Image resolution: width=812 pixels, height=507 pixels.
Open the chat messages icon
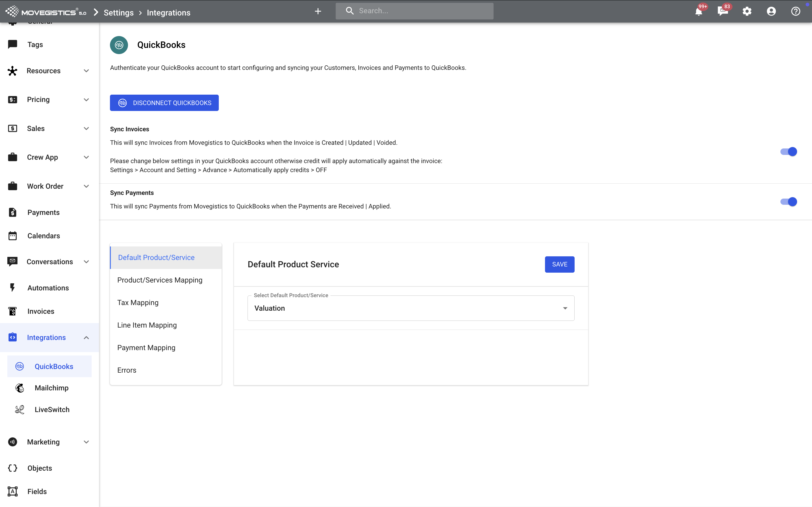(722, 11)
